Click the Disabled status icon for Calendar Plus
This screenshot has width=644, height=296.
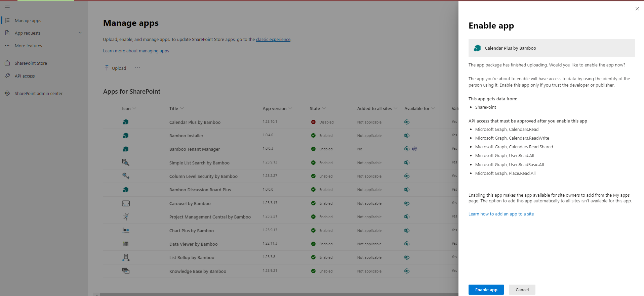313,122
